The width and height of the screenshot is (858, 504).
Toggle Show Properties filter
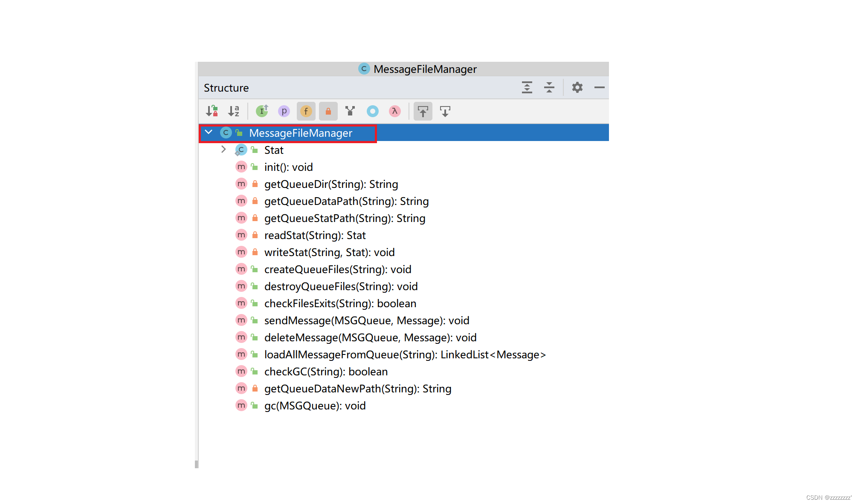[284, 111]
